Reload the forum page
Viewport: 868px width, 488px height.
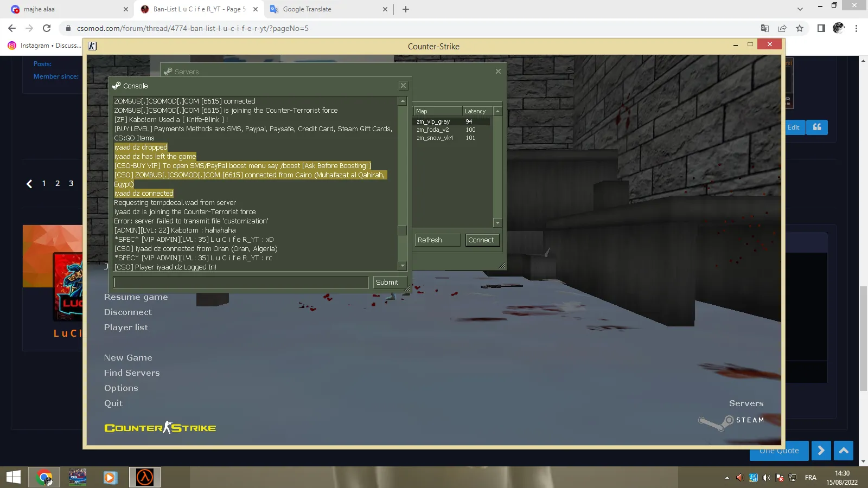tap(47, 28)
